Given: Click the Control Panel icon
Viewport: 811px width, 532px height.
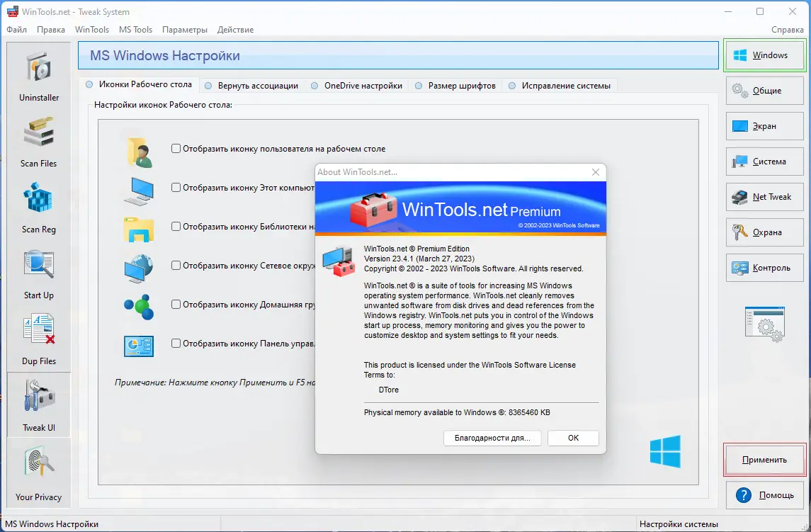Looking at the screenshot, I should 139,346.
